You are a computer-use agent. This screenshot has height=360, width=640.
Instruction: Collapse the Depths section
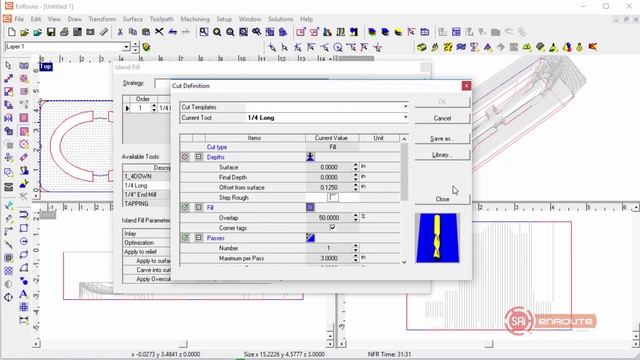(x=199, y=157)
